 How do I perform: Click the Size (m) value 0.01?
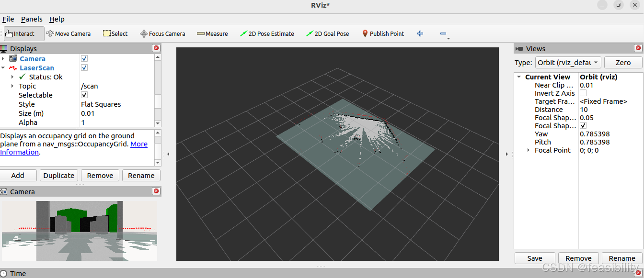point(88,113)
